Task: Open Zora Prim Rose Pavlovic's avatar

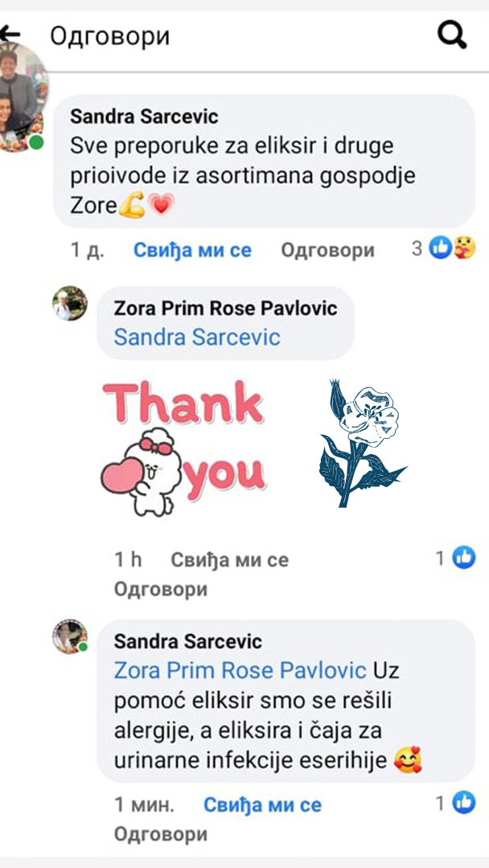Action: point(70,303)
